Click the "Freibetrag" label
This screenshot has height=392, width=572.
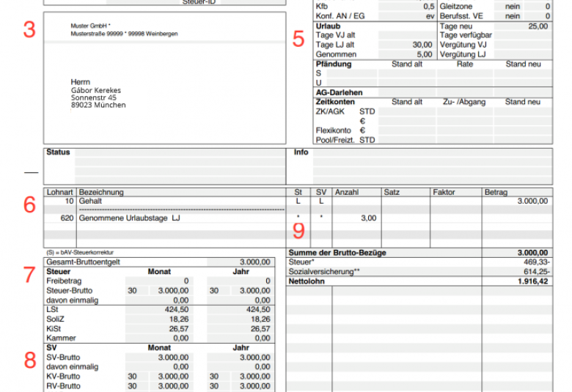click(64, 281)
